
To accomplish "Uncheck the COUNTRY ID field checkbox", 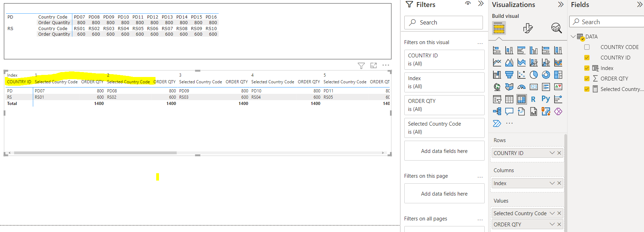I will (x=587, y=57).
